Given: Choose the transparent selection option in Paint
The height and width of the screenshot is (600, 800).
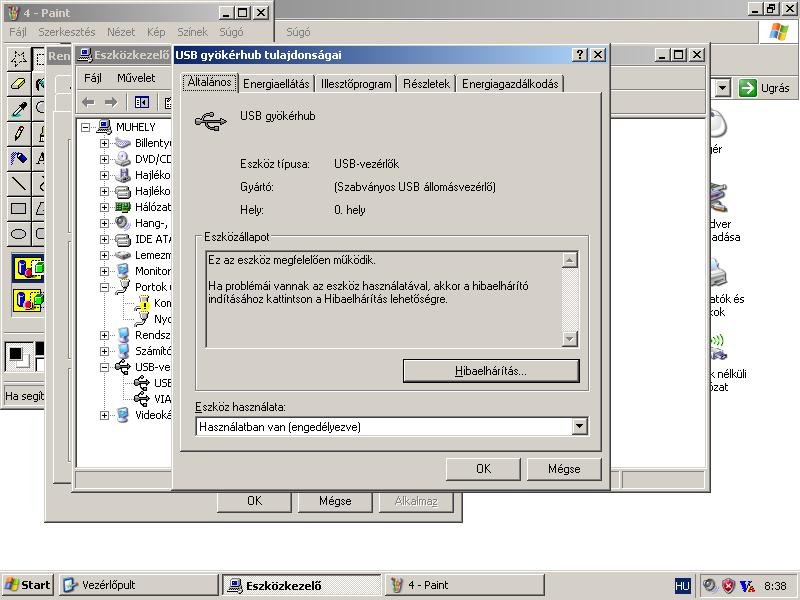Looking at the screenshot, I should click(28, 299).
